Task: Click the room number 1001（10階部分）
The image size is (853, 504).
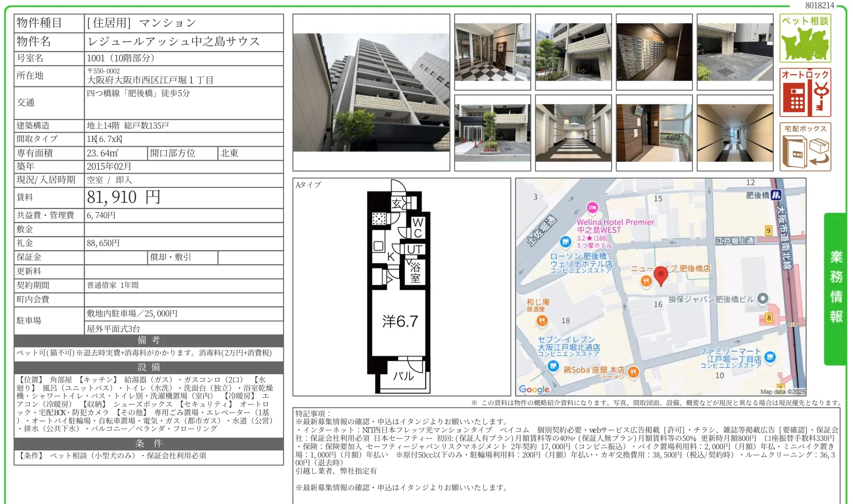Action: click(x=121, y=58)
